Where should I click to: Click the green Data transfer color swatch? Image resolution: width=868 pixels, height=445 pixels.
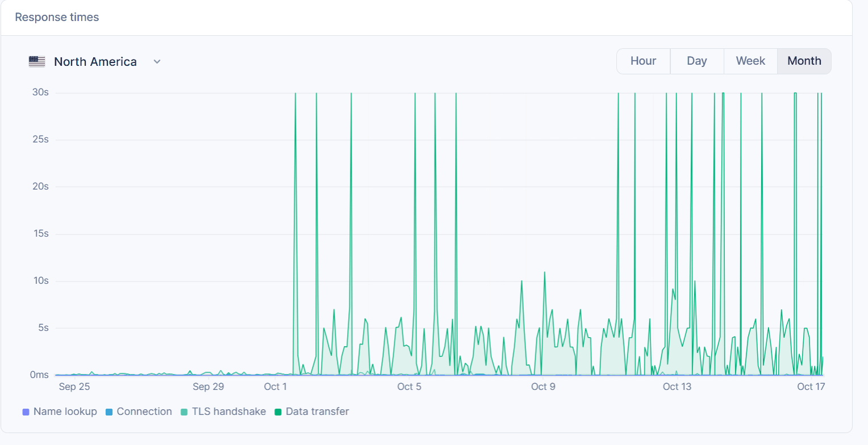click(278, 412)
